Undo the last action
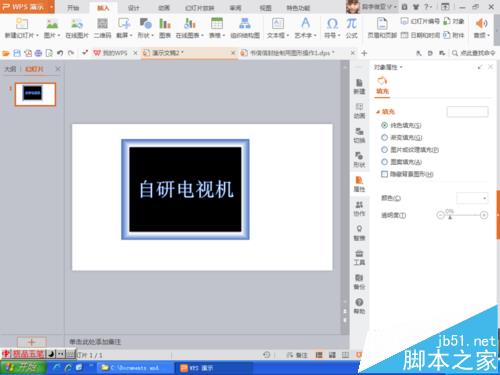 (x=60, y=53)
